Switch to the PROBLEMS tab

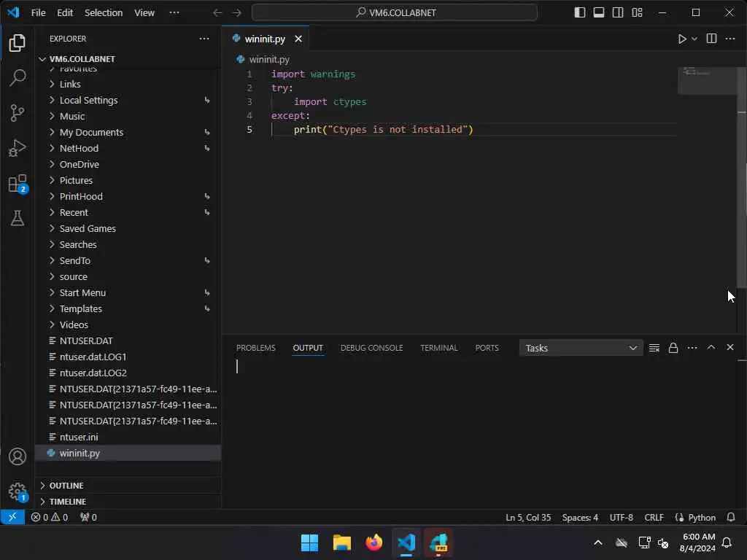pyautogui.click(x=256, y=348)
